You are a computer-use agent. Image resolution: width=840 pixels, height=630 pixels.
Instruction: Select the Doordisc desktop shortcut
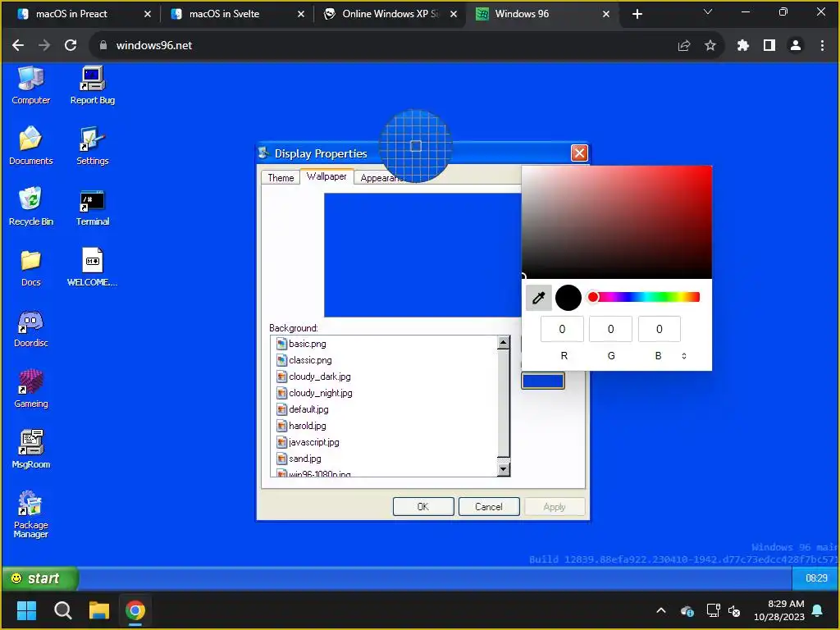tap(30, 328)
